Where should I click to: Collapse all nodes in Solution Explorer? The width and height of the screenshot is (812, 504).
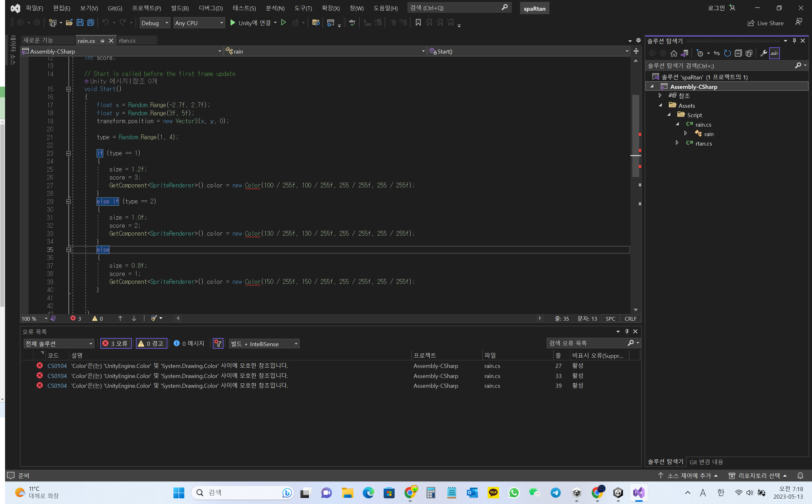tap(738, 53)
